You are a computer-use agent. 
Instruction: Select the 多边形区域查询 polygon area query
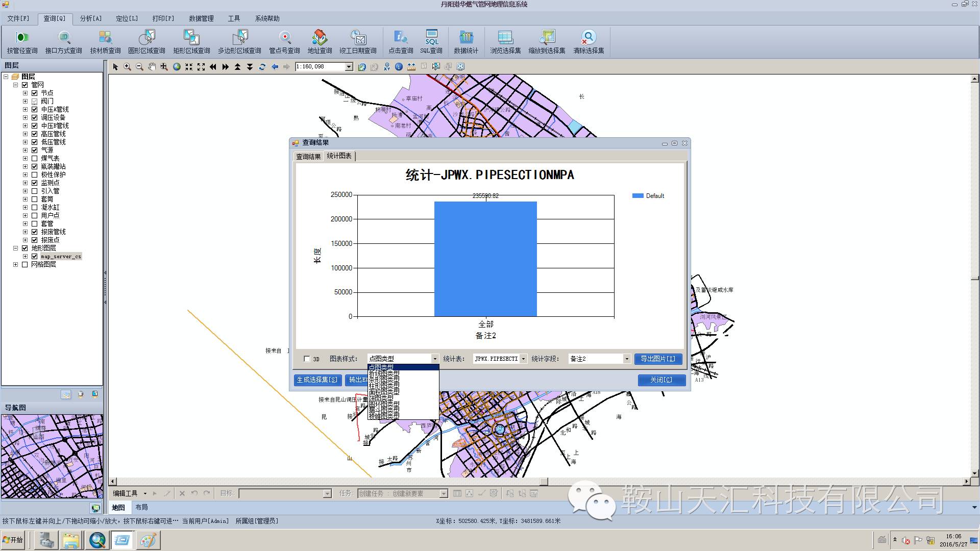(x=239, y=42)
